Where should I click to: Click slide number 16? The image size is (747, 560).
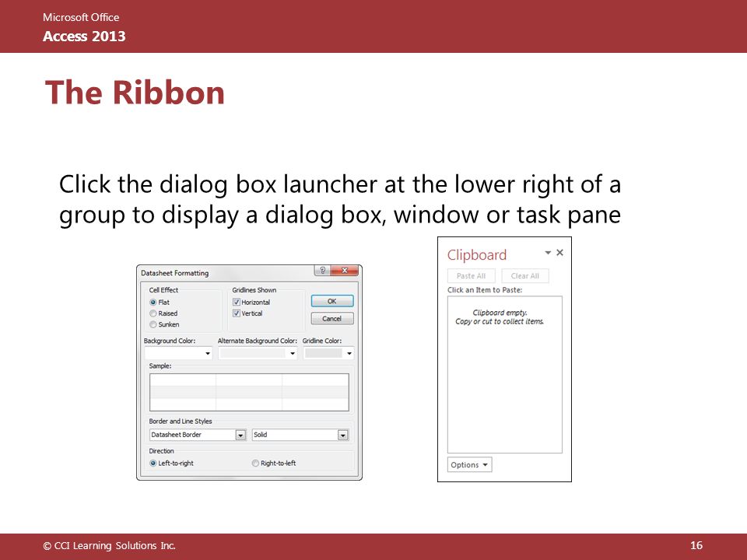pyautogui.click(x=696, y=545)
